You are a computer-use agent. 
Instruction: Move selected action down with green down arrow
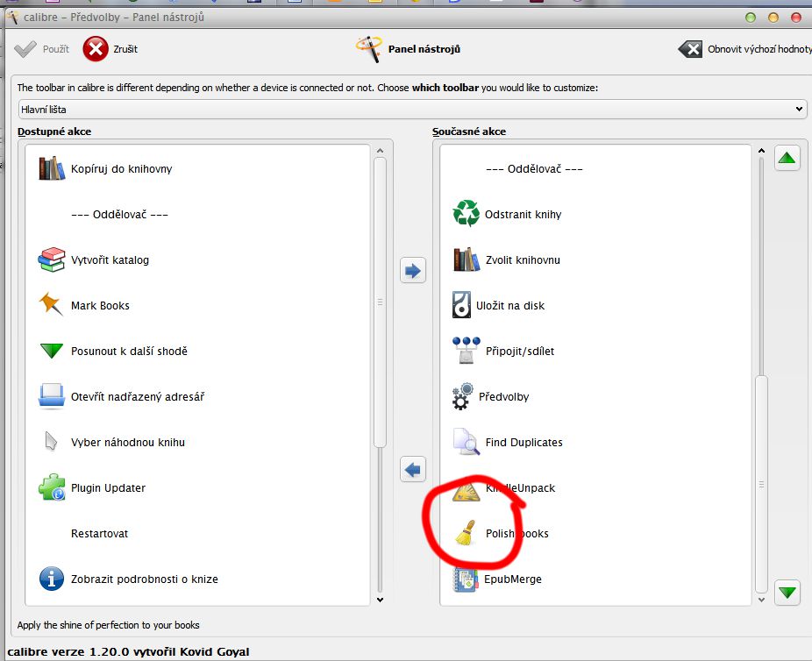[x=787, y=592]
